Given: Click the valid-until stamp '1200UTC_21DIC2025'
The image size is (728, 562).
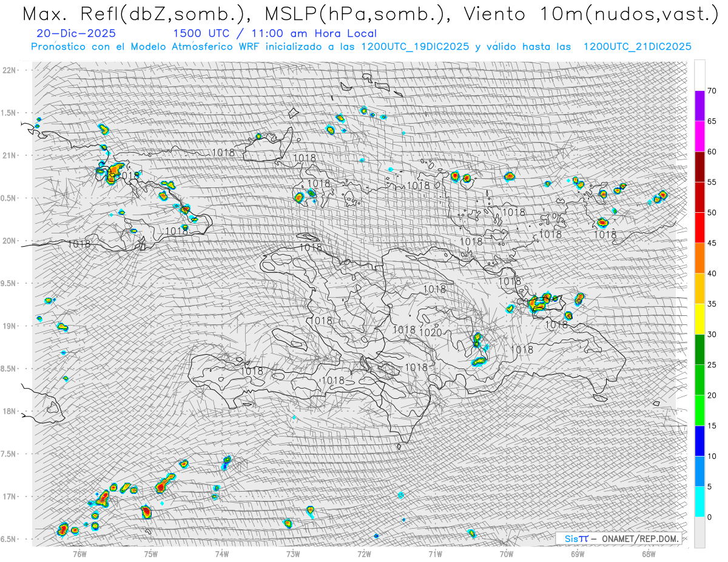Looking at the screenshot, I should pyautogui.click(x=637, y=47).
